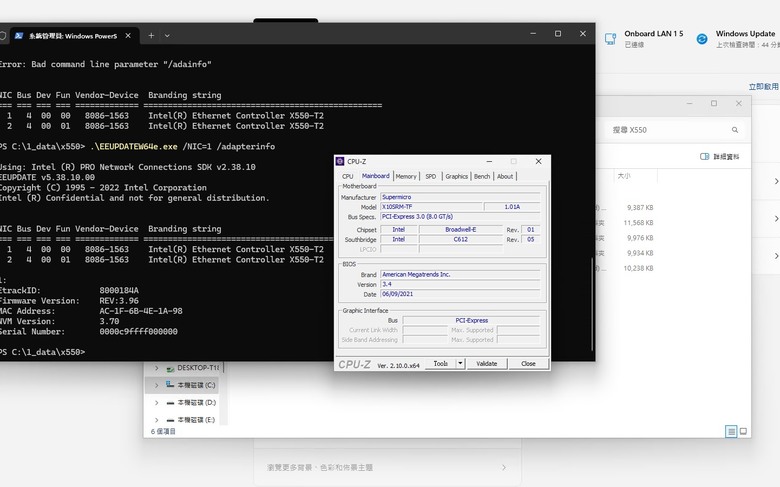This screenshot has height=487, width=780.
Task: Open the Memory tab in CPU-Z
Action: tap(406, 177)
